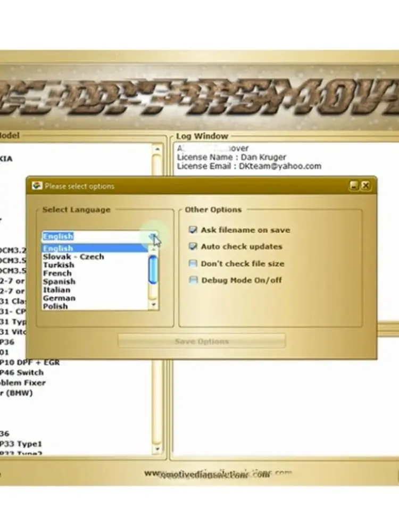This screenshot has height=532, width=399.
Task: Select Spanish language option
Action: 59,281
